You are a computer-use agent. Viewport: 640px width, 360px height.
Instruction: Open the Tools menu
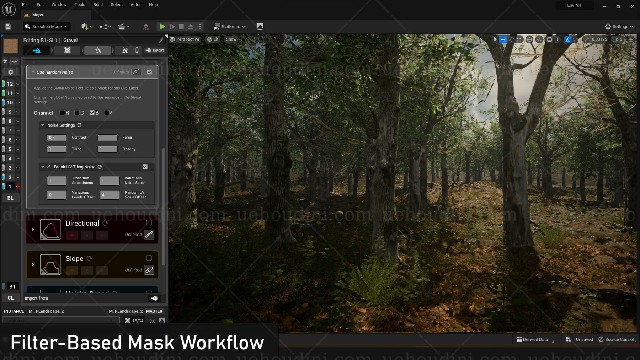(80, 5)
